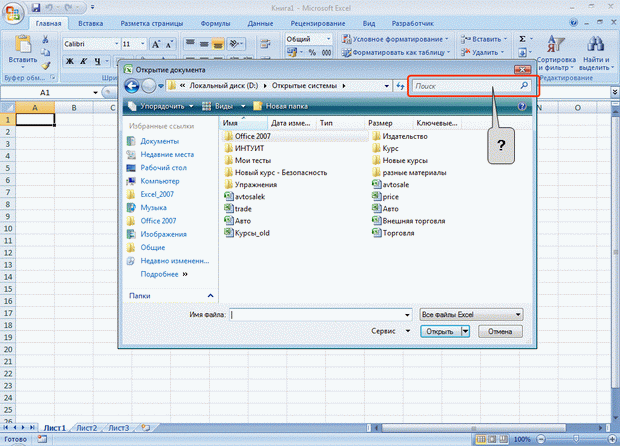Collapse the Папки section
The height and width of the screenshot is (446, 620).
tap(210, 296)
